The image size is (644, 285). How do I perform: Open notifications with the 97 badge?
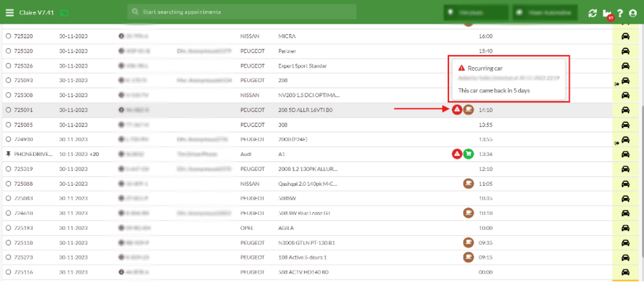[607, 14]
